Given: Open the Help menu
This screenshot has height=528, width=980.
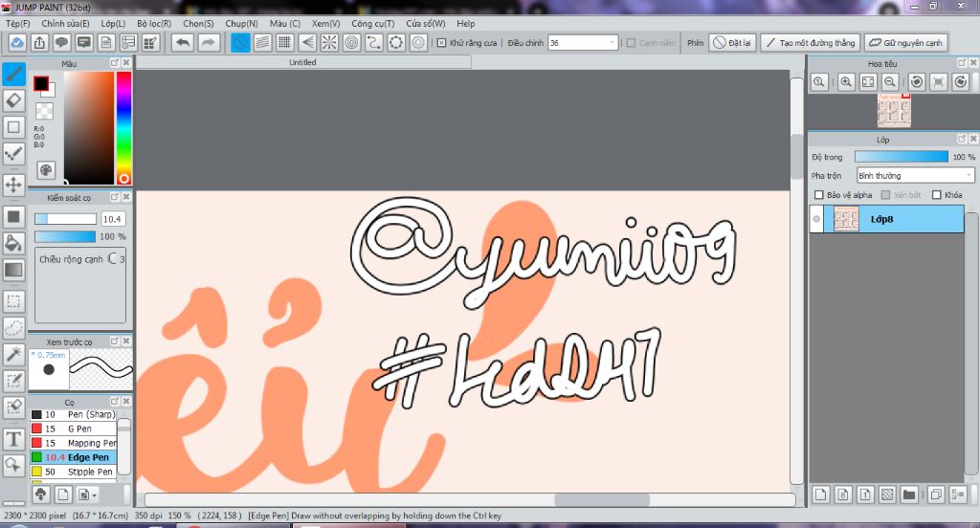Looking at the screenshot, I should [x=466, y=23].
